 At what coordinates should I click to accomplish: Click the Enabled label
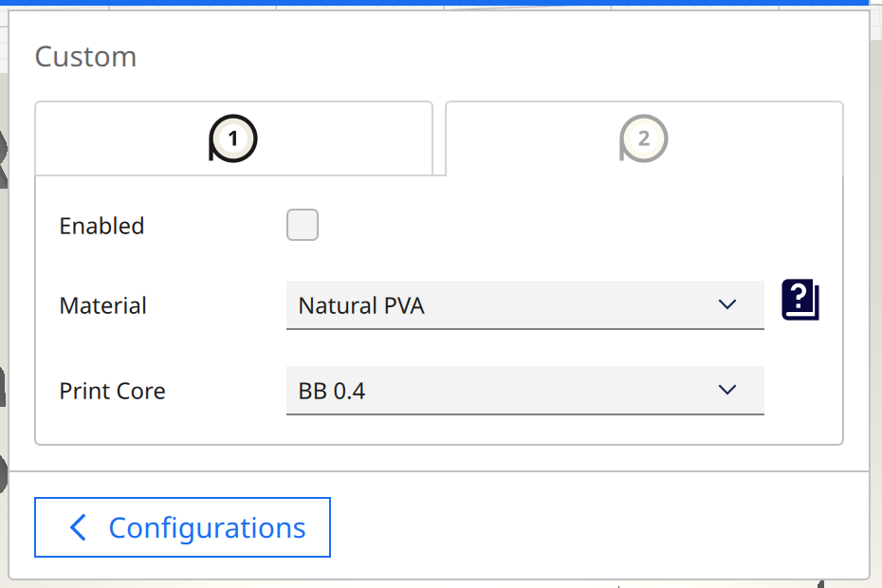[102, 227]
